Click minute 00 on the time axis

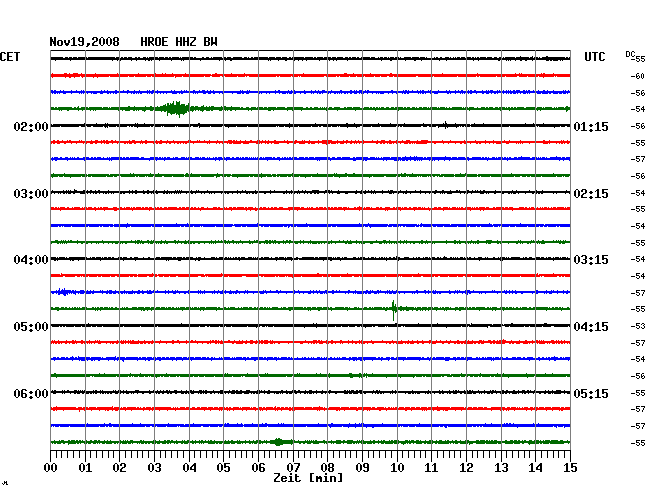click(51, 467)
